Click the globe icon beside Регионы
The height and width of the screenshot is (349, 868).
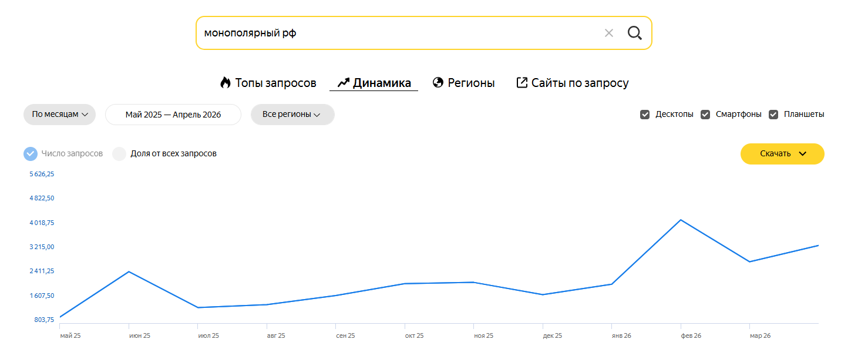(x=438, y=82)
